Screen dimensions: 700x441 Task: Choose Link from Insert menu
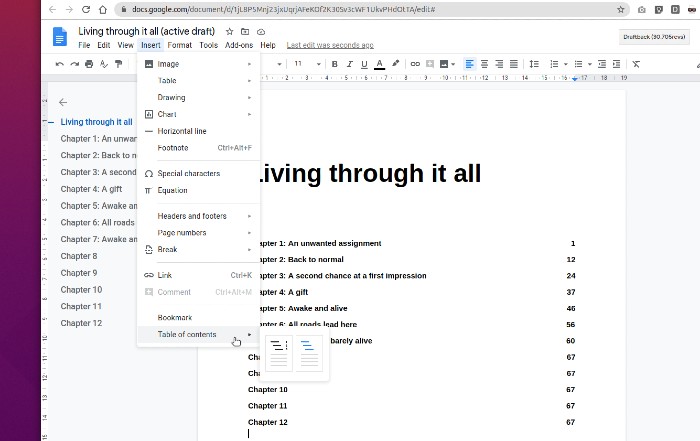pos(198,275)
